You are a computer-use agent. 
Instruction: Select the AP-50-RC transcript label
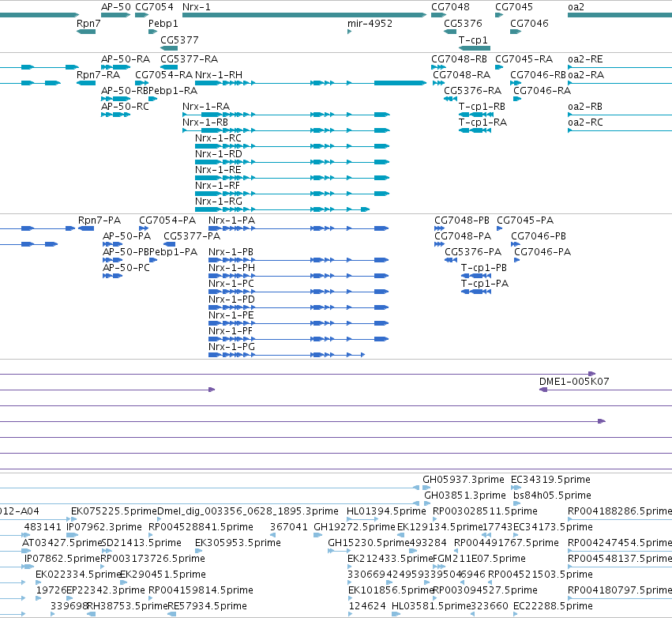[125, 107]
